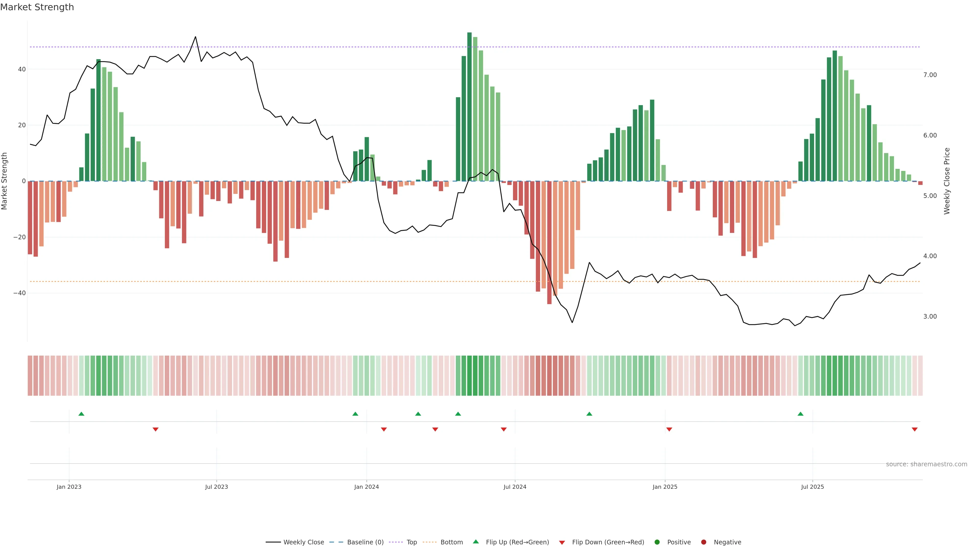The width and height of the screenshot is (980, 551).
Task: Click the Weekly Close Price axis title
Action: (947, 181)
